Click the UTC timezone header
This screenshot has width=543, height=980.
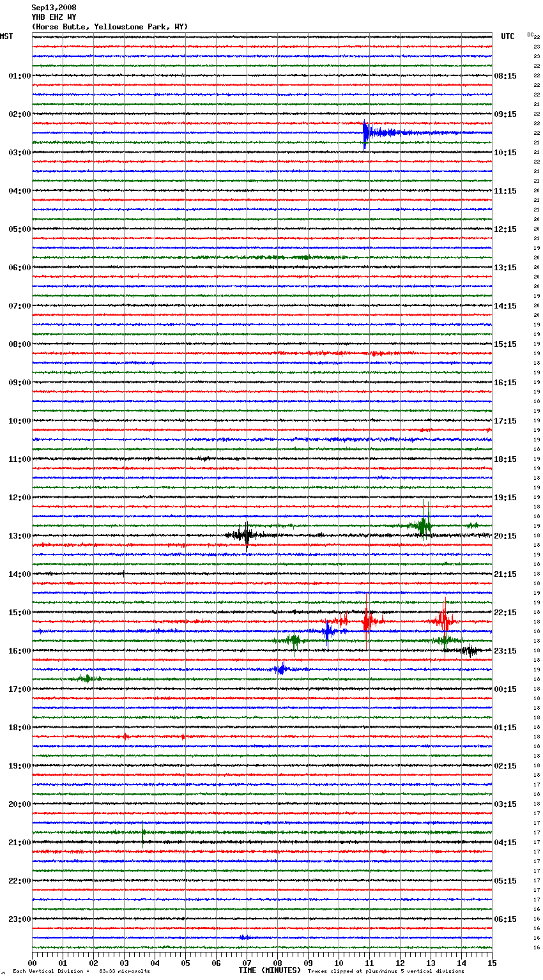click(x=508, y=36)
